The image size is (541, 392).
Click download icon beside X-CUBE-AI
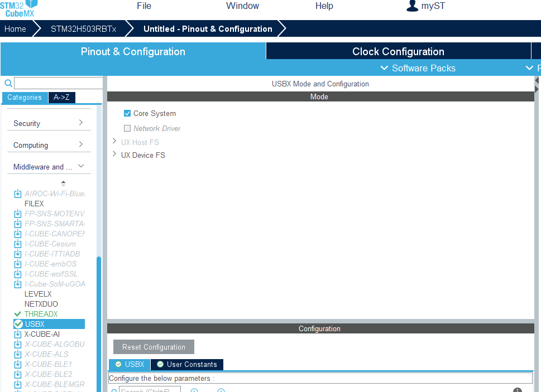click(18, 334)
